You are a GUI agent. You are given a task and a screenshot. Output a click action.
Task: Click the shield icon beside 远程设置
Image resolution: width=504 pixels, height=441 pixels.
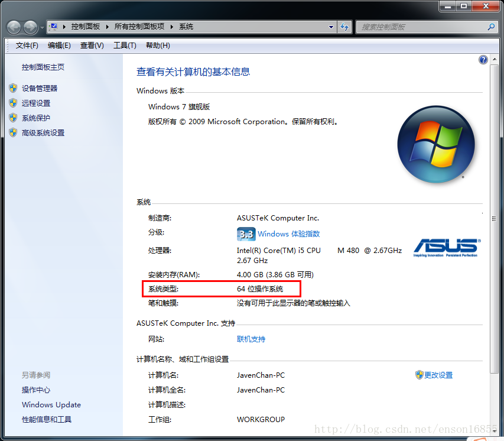13,103
